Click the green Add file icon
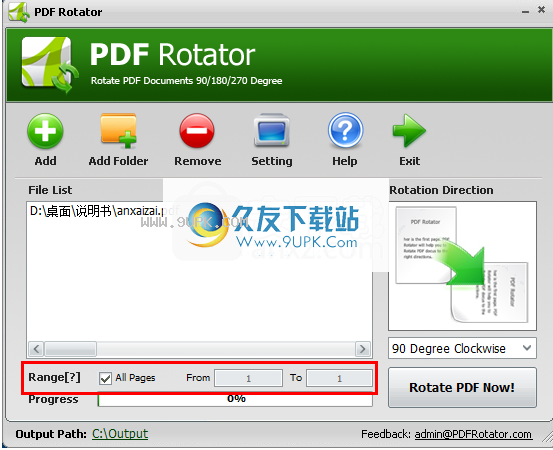 click(45, 131)
